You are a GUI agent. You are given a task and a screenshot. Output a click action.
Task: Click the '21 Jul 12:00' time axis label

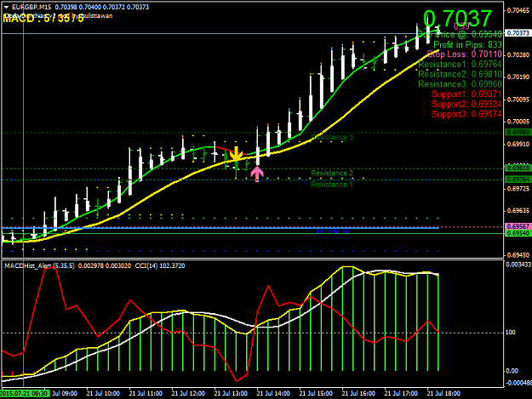click(188, 393)
